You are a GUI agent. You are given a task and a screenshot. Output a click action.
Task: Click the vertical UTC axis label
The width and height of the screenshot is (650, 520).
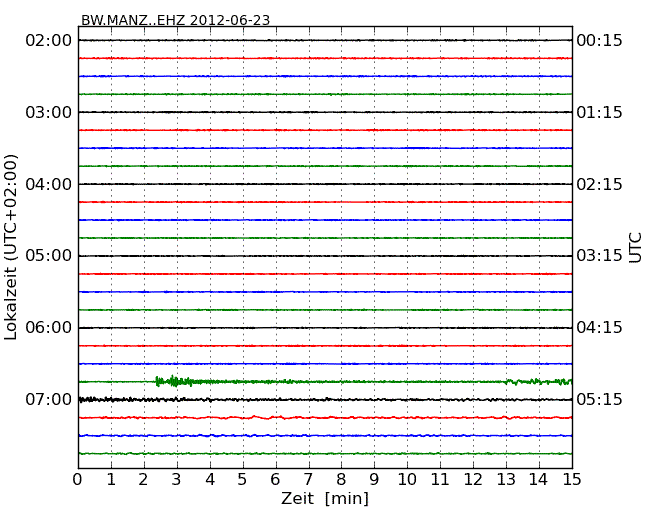[635, 248]
